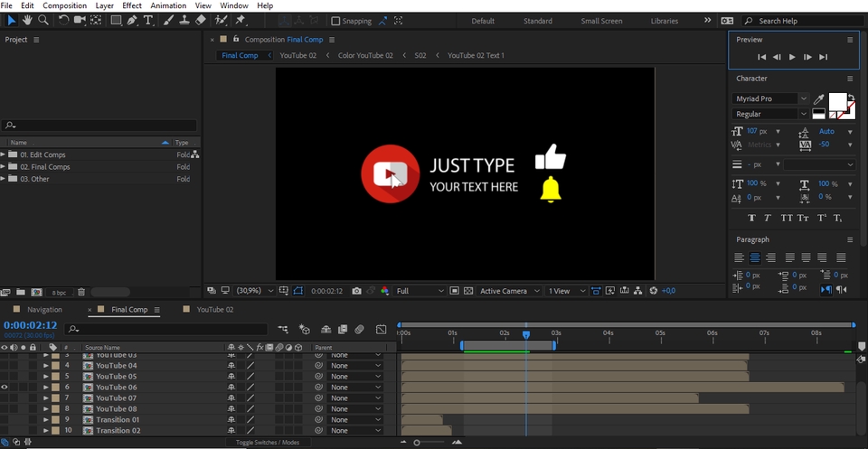Select the Small Screen workspace
The height and width of the screenshot is (449, 868).
click(x=601, y=21)
